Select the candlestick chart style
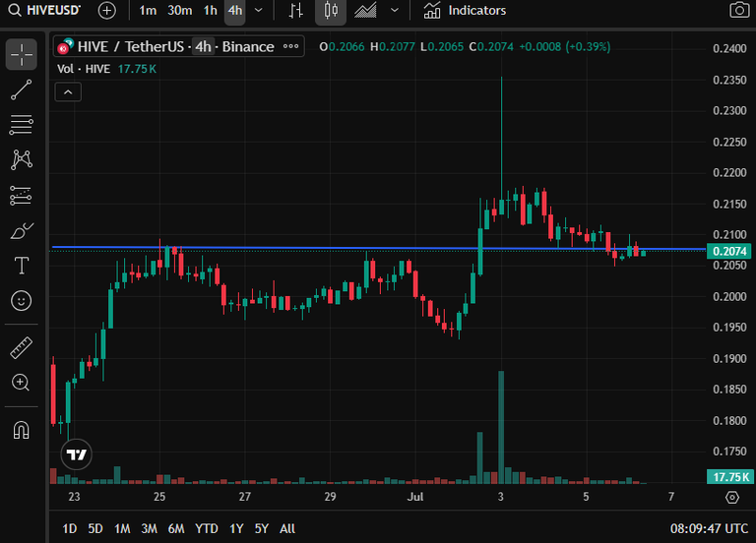Viewport: 756px width, 543px height. [331, 10]
